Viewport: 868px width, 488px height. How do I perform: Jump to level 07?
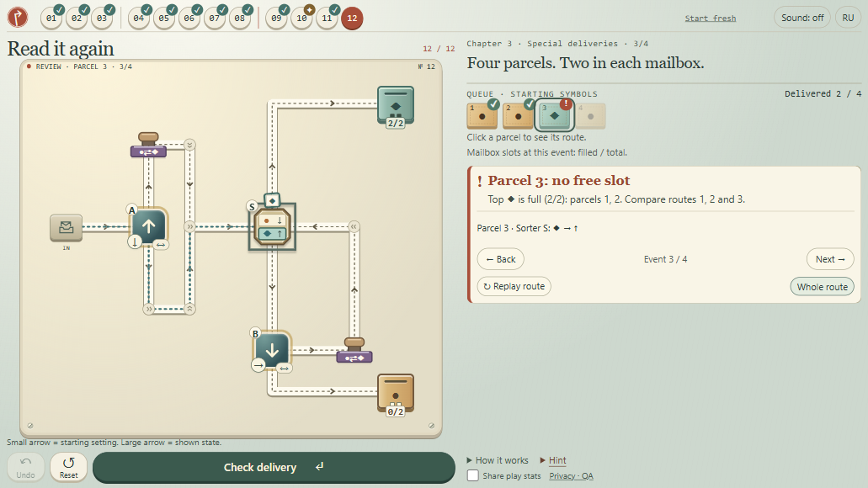pyautogui.click(x=215, y=19)
